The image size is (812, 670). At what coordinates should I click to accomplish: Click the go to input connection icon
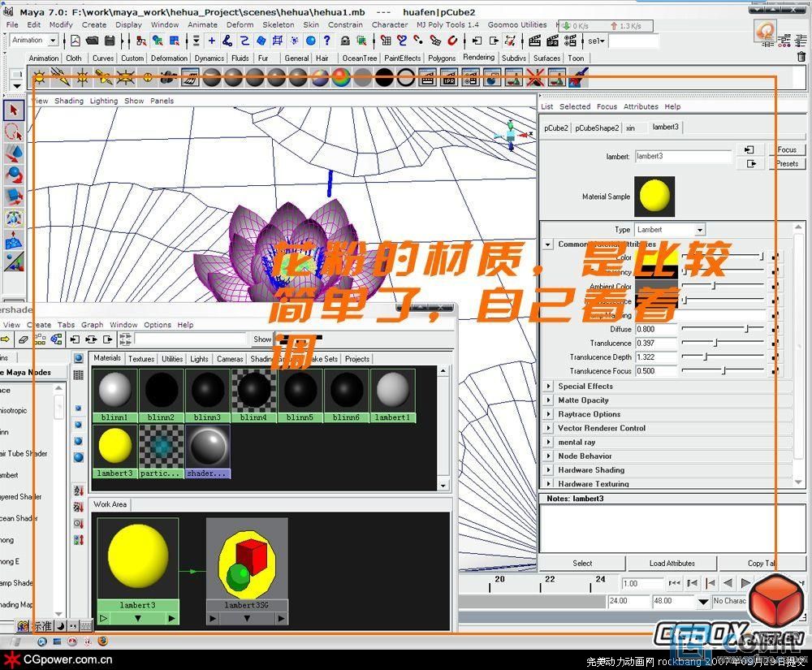click(749, 149)
